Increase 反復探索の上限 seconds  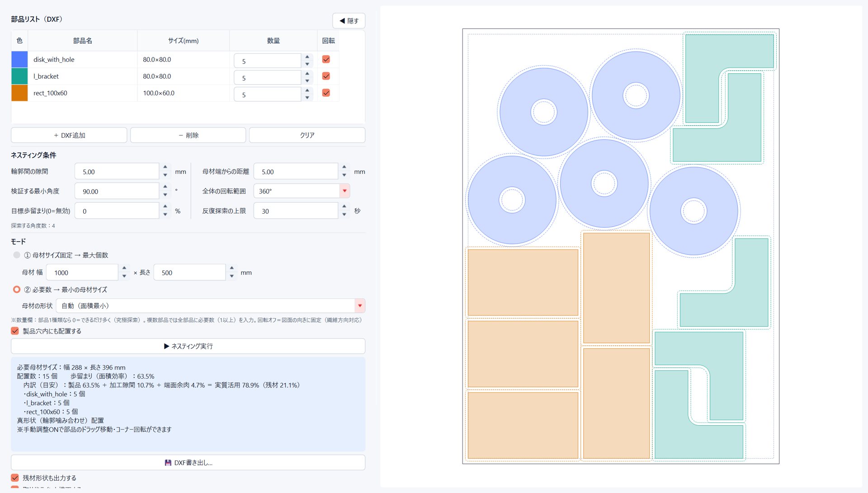(x=344, y=207)
